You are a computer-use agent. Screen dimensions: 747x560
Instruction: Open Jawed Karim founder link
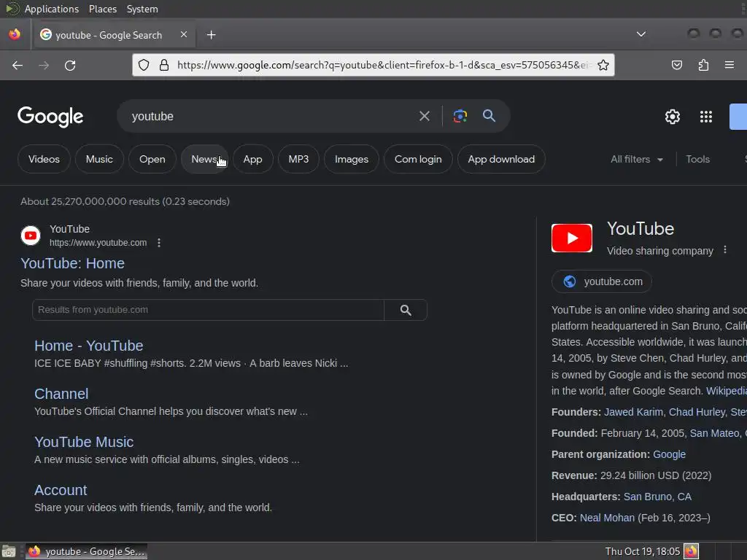633,412
